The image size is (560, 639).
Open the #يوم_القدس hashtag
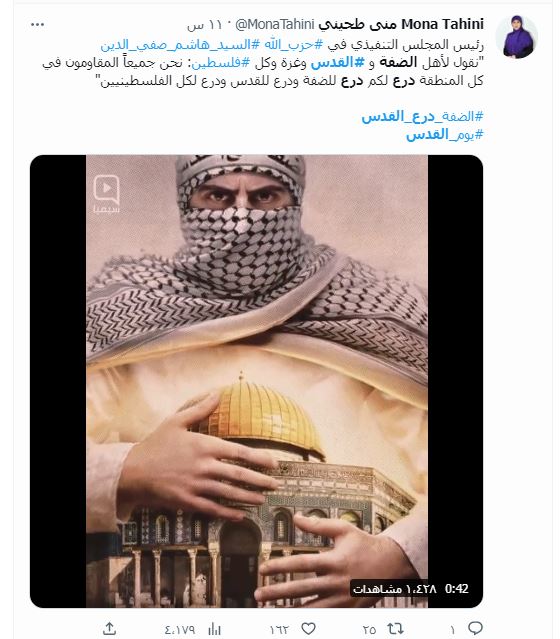(x=445, y=134)
